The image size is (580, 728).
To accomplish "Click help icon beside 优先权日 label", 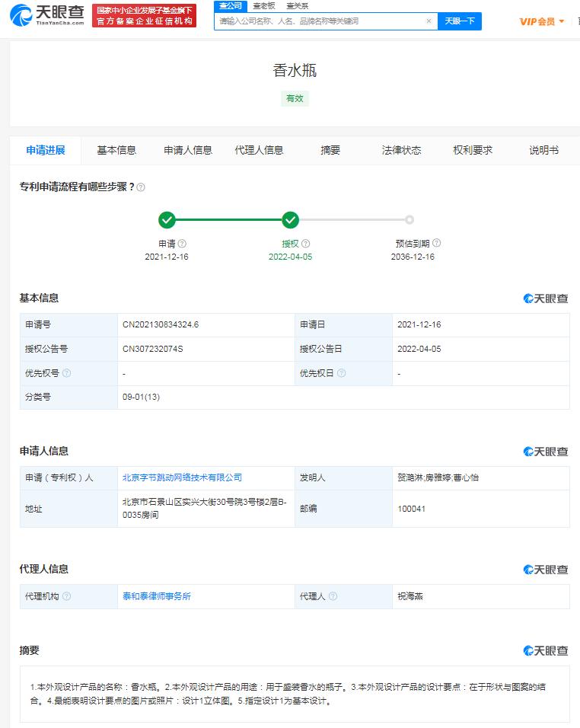I will 341,373.
